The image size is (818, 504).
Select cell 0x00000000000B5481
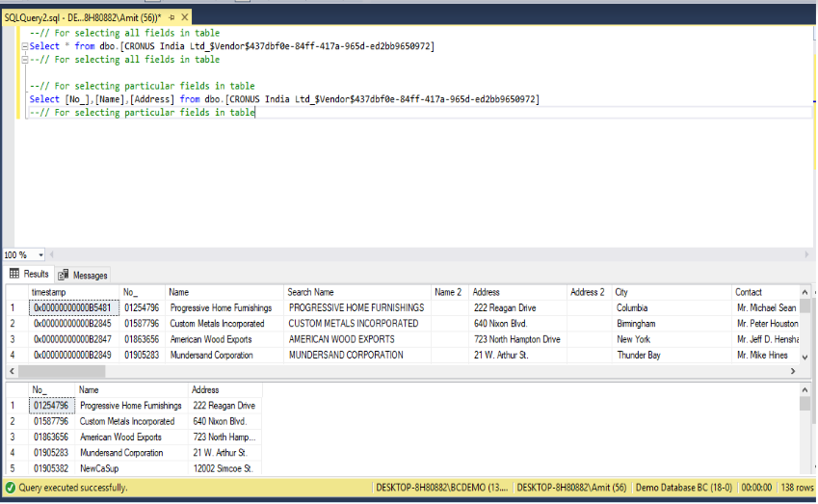(73, 307)
